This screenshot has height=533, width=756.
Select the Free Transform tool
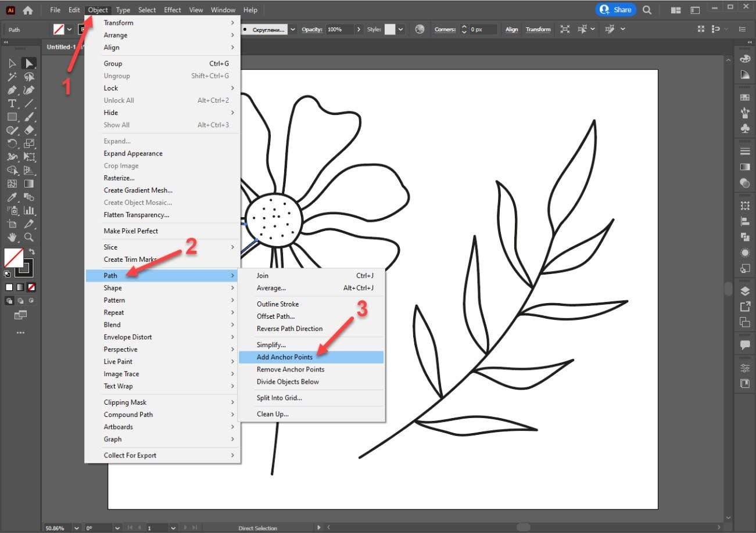28,157
